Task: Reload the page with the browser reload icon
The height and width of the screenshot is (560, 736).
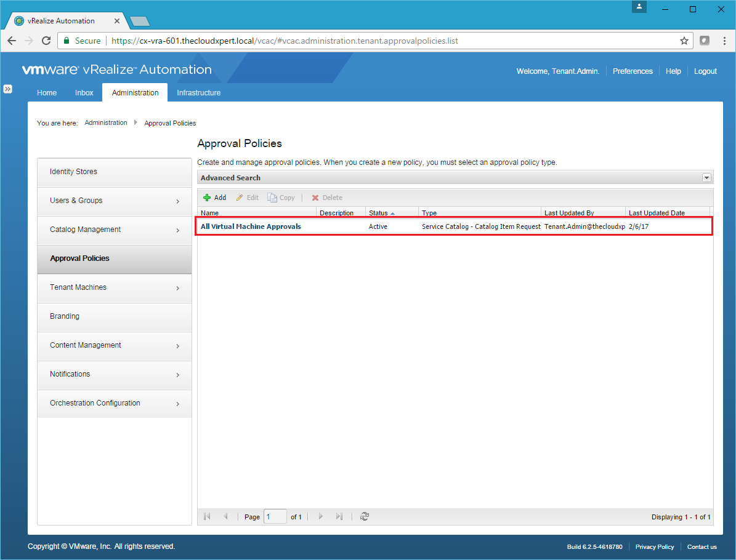Action: [46, 41]
